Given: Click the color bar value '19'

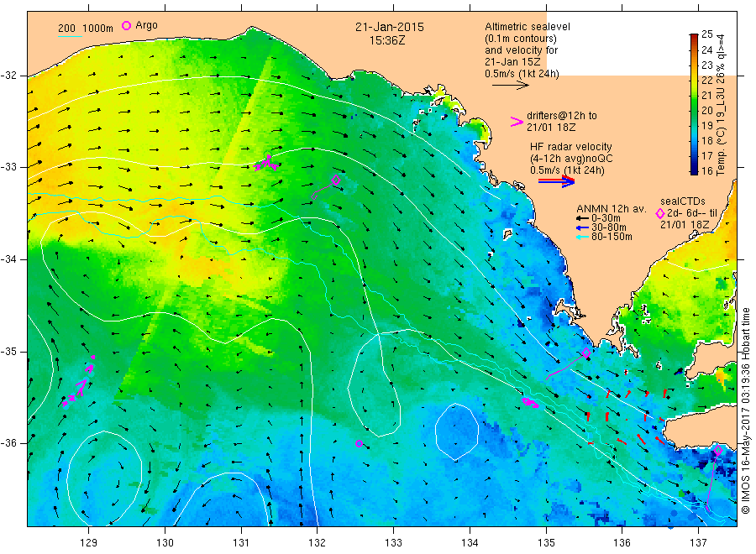Looking at the screenshot, I should pyautogui.click(x=706, y=126).
